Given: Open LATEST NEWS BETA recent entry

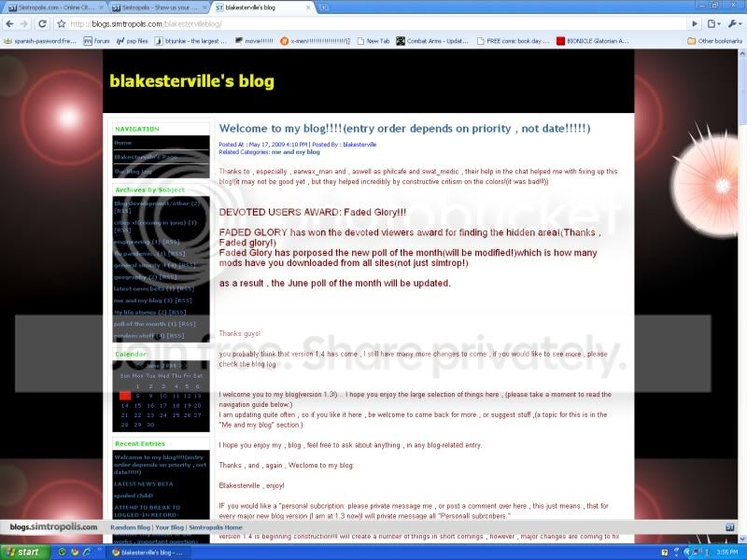Looking at the screenshot, I should [x=144, y=483].
